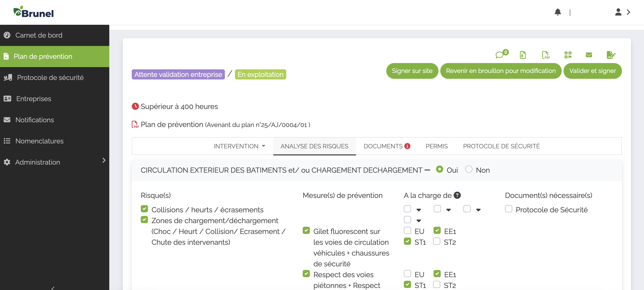Click the Valider et signer button
Image resolution: width=644 pixels, height=290 pixels.
[x=593, y=71]
